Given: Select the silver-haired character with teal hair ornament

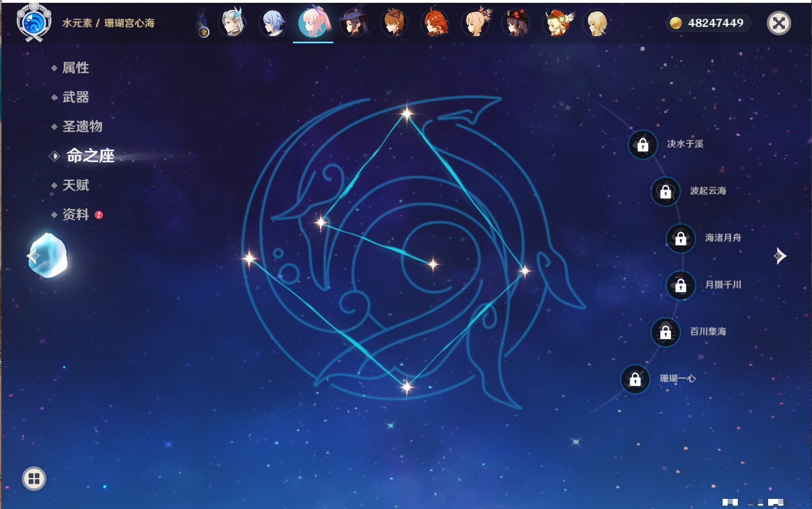Looking at the screenshot, I should (x=233, y=23).
